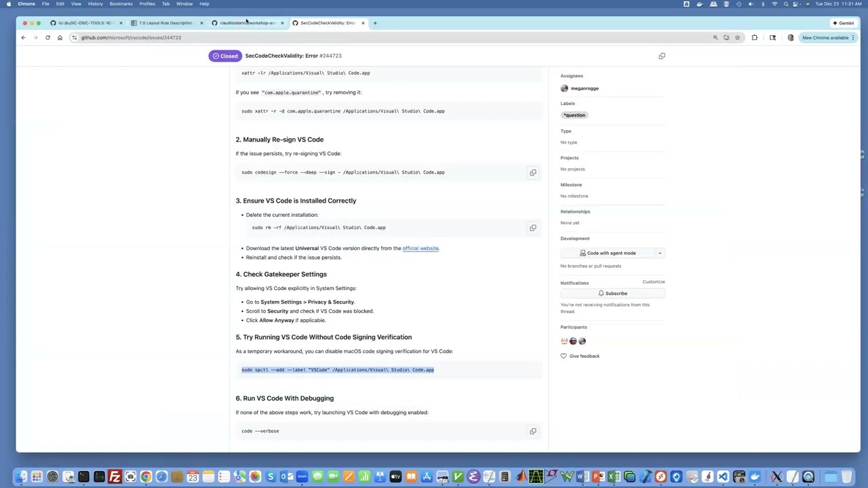Open Google Chrome from the Dock

click(146, 476)
